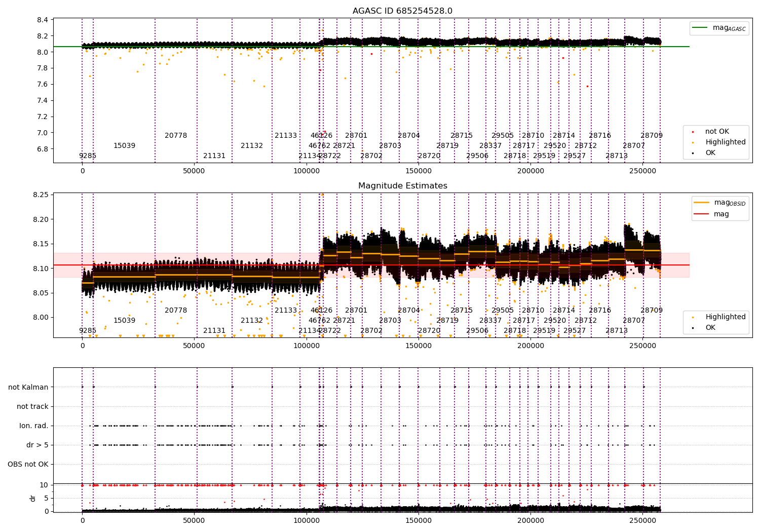
Task: Click obsid 28715 in Magnitude Estimates plot
Action: [x=462, y=310]
